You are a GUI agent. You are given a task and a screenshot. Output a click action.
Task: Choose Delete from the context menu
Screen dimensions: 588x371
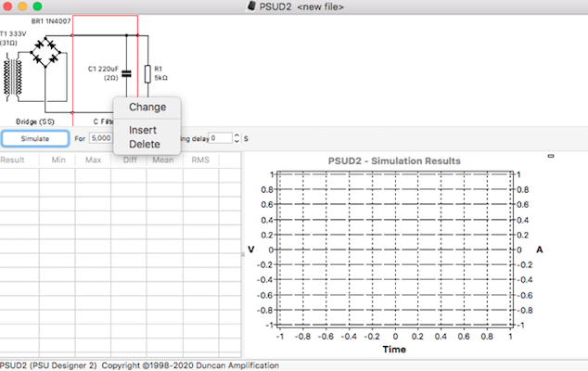(x=147, y=145)
